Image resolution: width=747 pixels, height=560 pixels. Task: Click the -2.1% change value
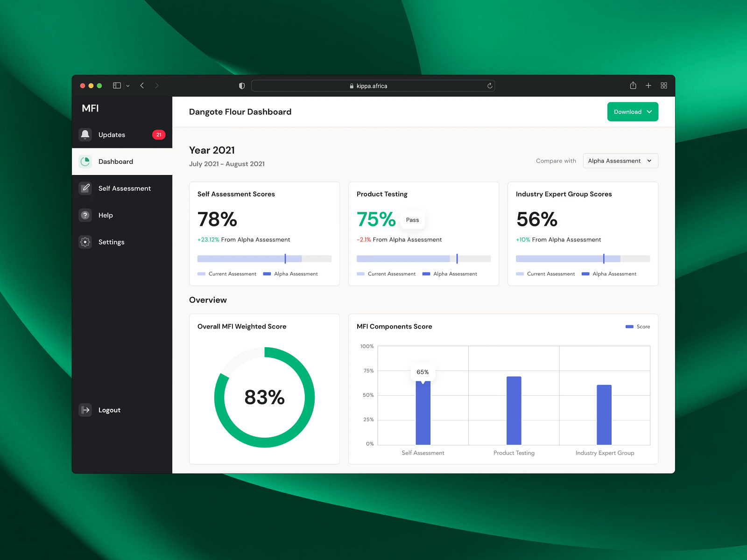(x=364, y=240)
